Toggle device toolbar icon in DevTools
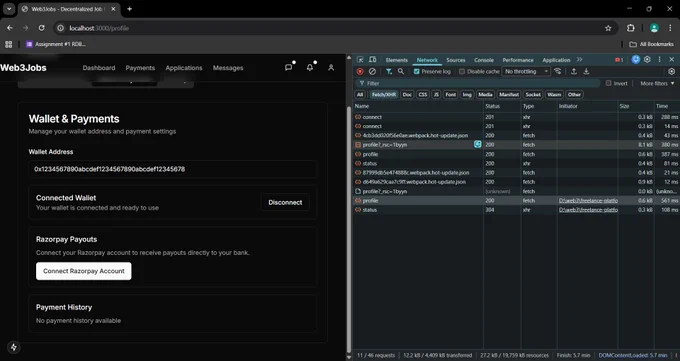Image resolution: width=680 pixels, height=361 pixels. (373, 60)
